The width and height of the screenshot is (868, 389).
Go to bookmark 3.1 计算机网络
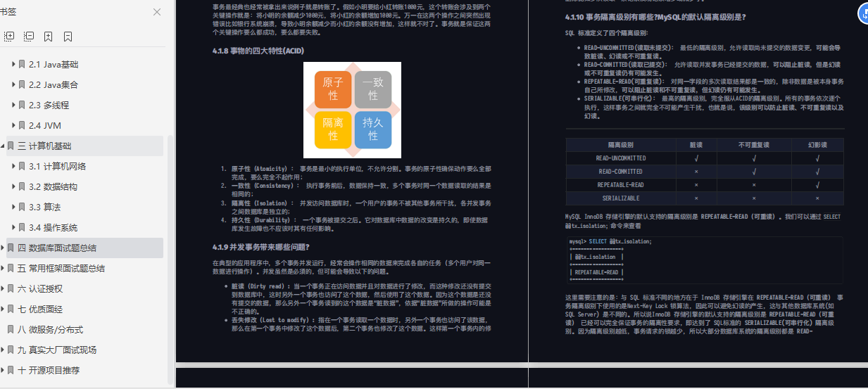(x=57, y=166)
